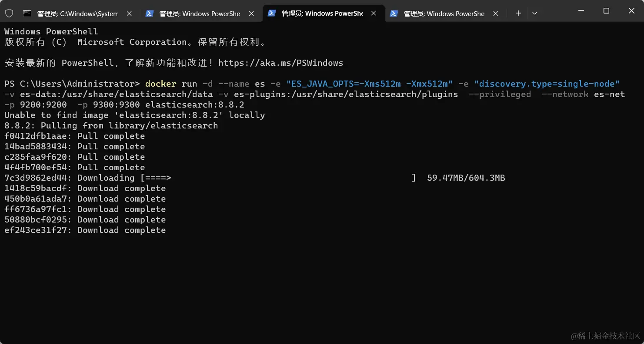This screenshot has height=344, width=644.
Task: Minimize the terminal window
Action: pyautogui.click(x=581, y=10)
